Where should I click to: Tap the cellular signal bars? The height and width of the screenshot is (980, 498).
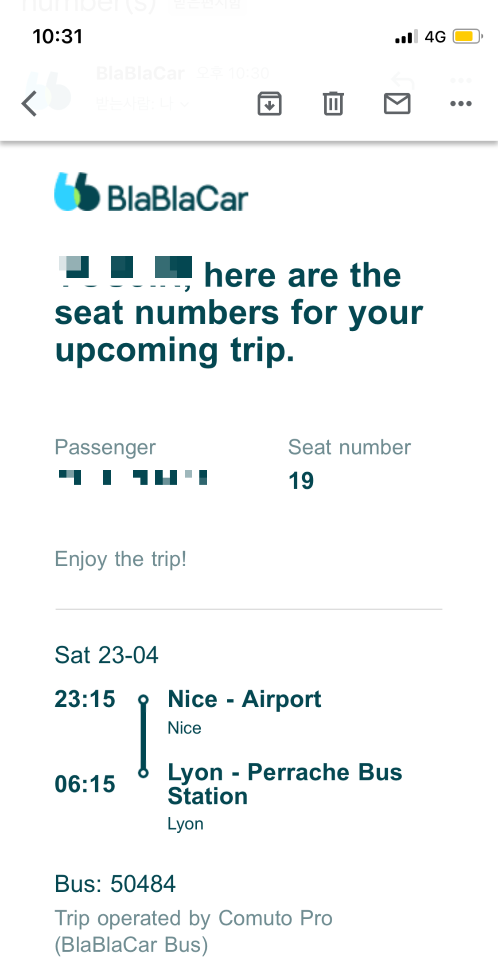(406, 36)
